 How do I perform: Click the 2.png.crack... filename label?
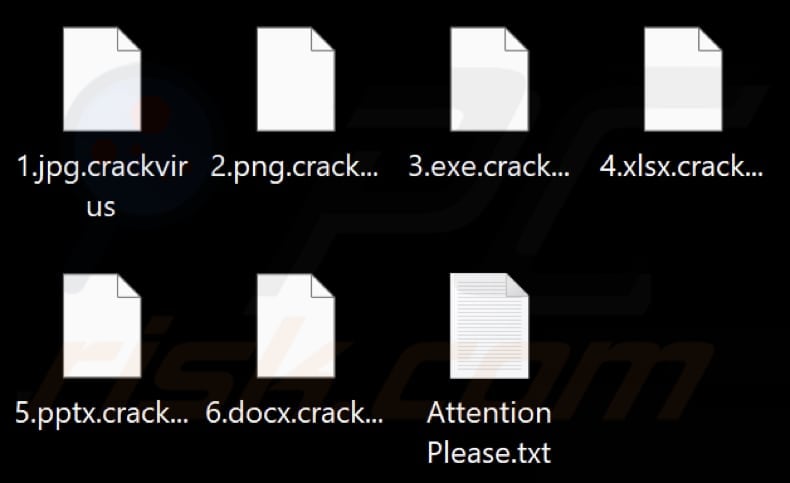click(x=294, y=168)
